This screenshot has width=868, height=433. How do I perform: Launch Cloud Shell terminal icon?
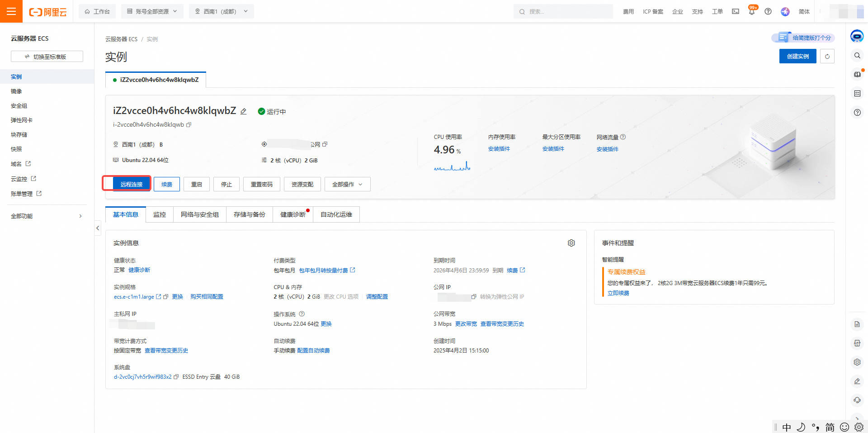(x=736, y=11)
